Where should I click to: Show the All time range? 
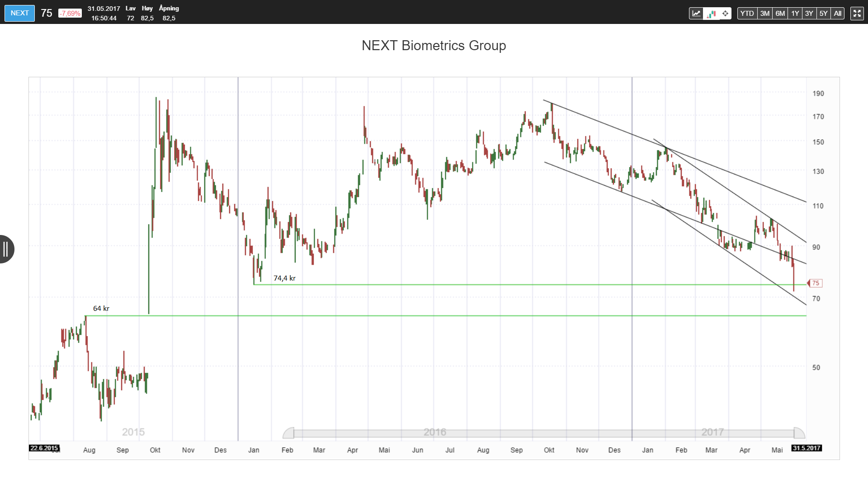[837, 14]
